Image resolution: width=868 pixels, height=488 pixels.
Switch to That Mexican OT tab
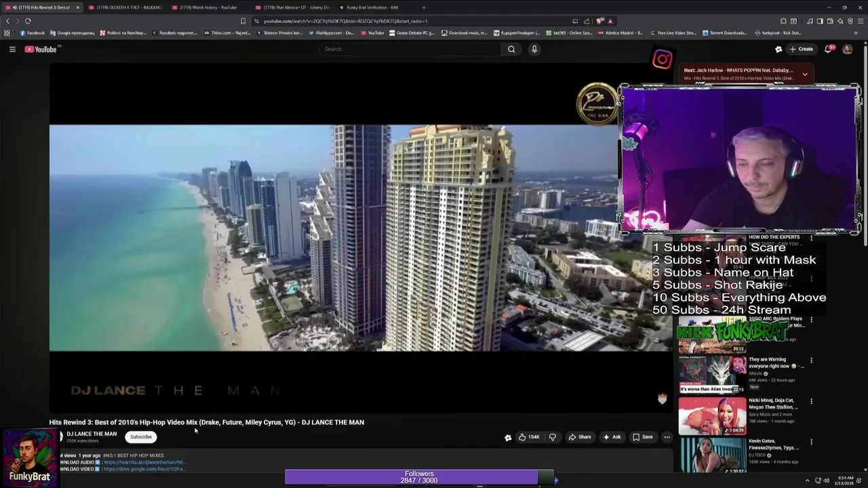(x=292, y=7)
